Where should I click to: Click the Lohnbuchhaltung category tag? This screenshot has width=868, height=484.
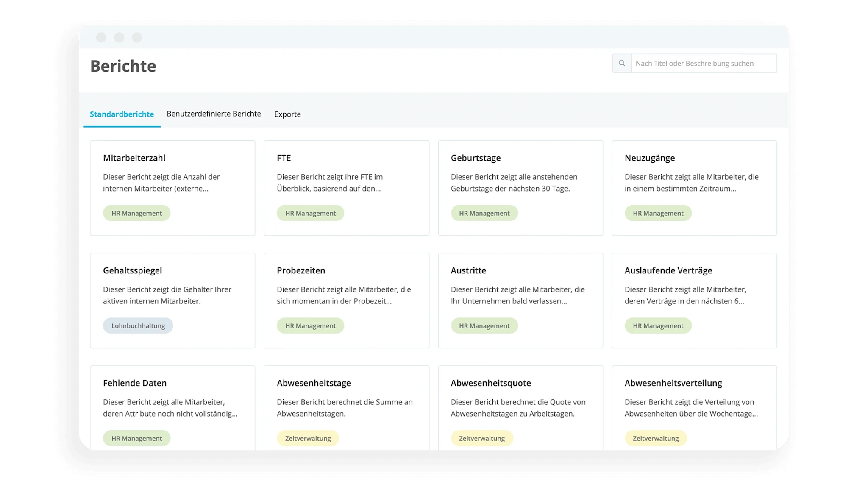click(138, 325)
